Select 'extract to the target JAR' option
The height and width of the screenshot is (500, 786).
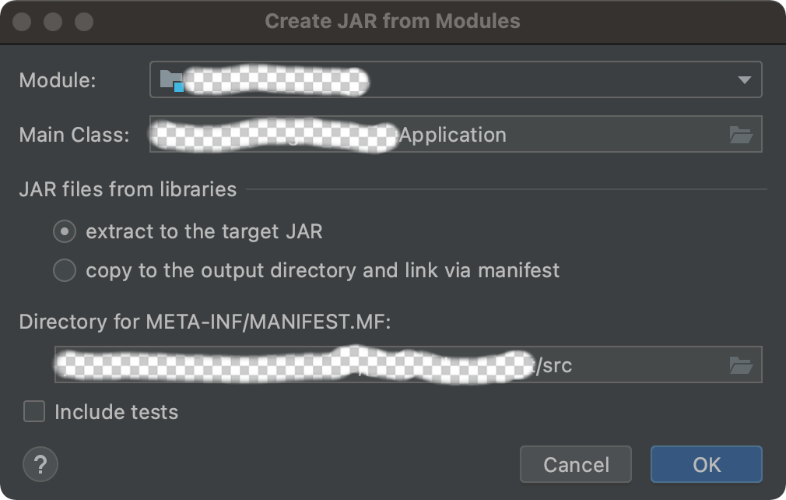64,232
